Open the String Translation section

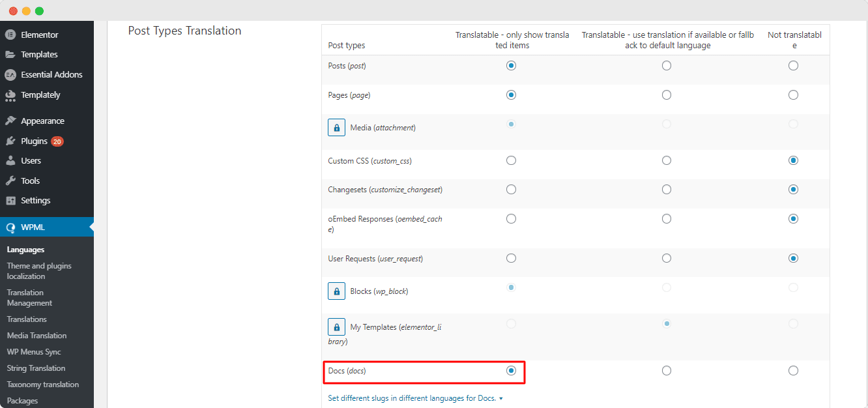pos(33,368)
